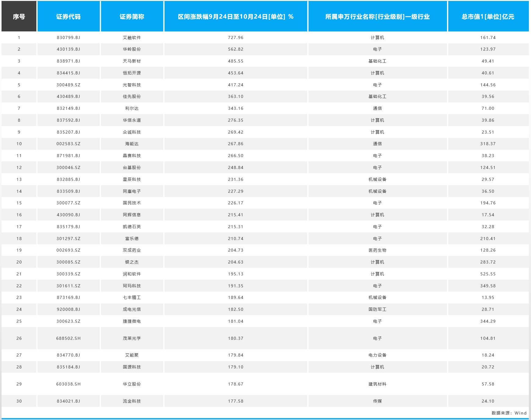Screen dimensions: 531x420
Task: Click the value 727.96
Action: [x=236, y=38]
